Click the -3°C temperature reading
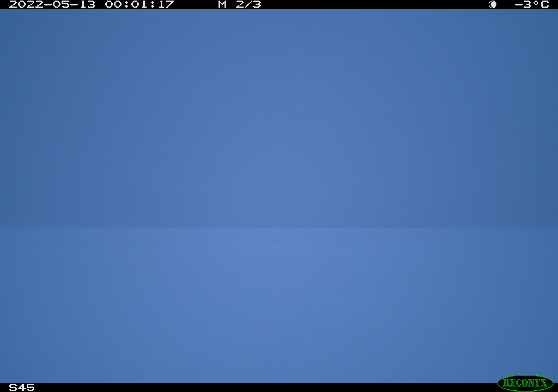The height and width of the screenshot is (392, 558). point(532,4)
